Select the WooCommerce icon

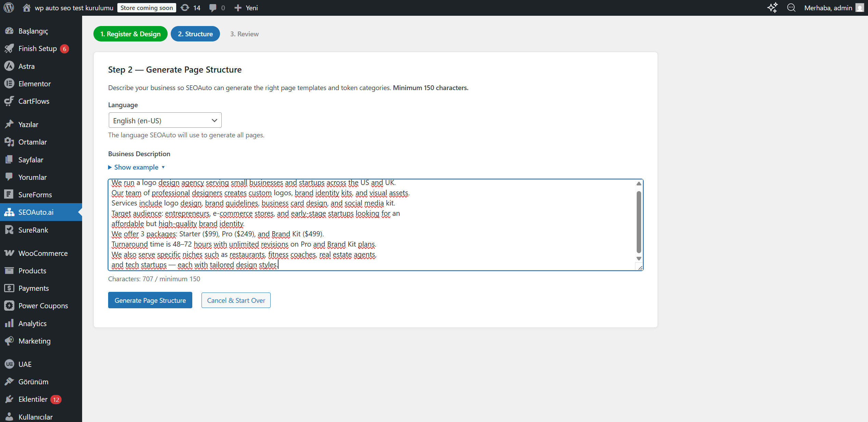[x=10, y=253]
